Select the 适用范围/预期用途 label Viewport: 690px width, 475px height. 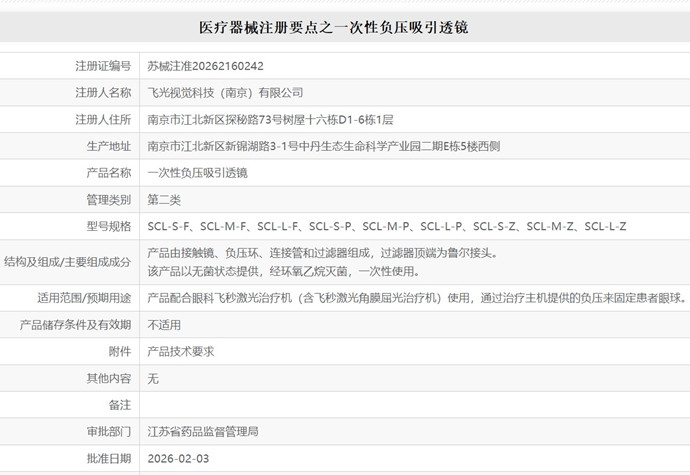[x=84, y=298]
